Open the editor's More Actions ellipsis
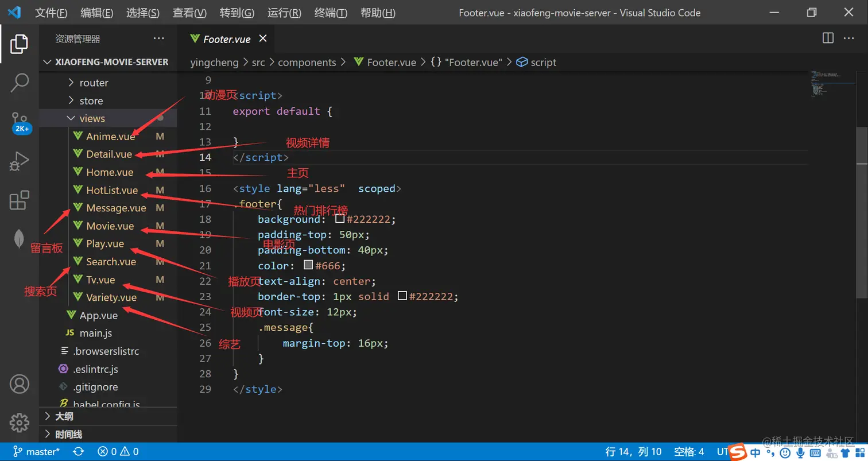 pyautogui.click(x=848, y=38)
